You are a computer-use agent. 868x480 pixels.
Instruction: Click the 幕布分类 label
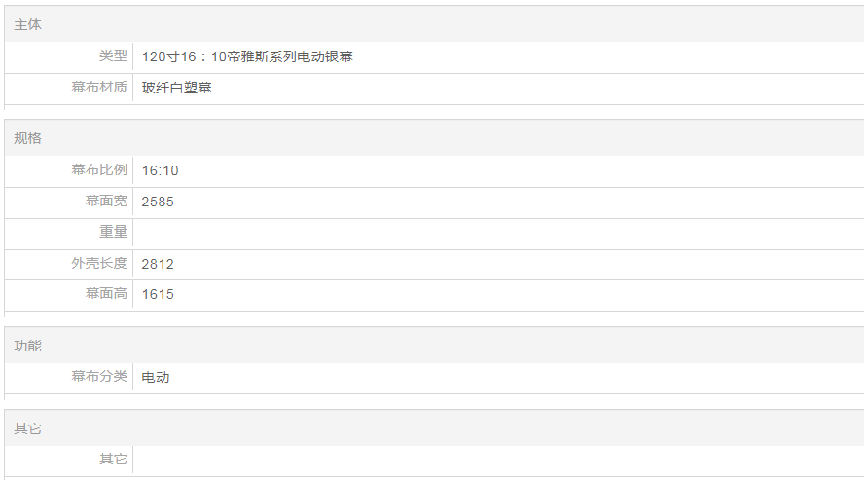99,377
